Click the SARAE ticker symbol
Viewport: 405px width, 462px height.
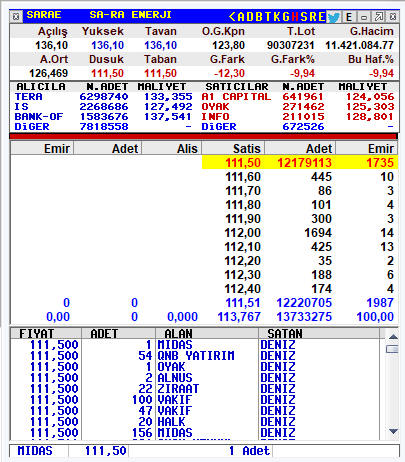tap(44, 15)
